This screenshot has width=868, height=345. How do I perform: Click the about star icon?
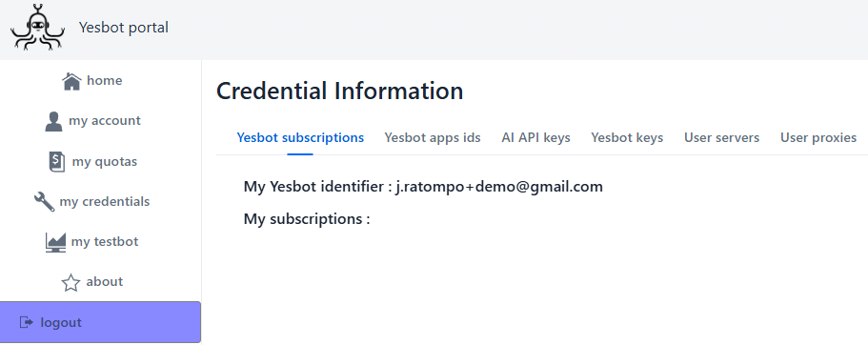71,282
